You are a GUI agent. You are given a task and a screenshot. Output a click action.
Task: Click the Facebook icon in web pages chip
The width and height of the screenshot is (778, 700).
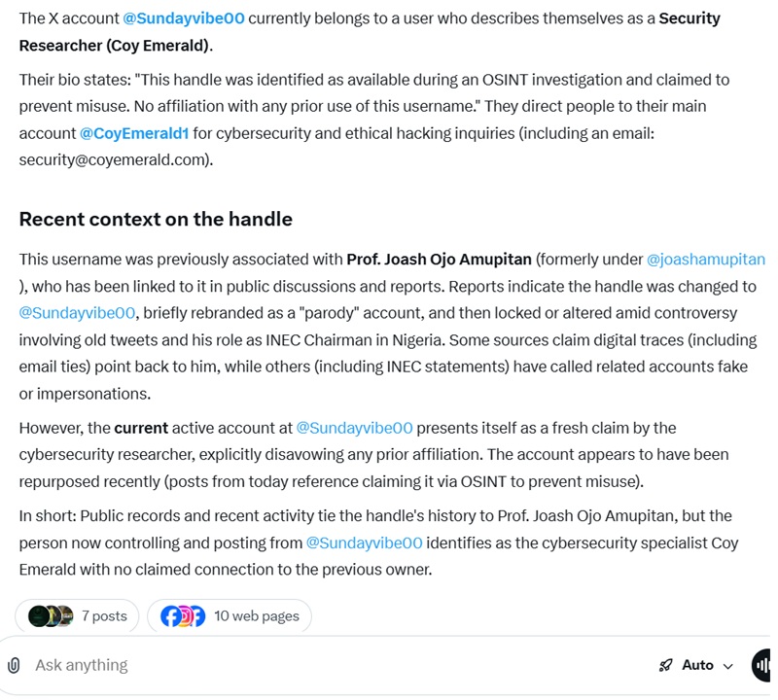(x=171, y=615)
